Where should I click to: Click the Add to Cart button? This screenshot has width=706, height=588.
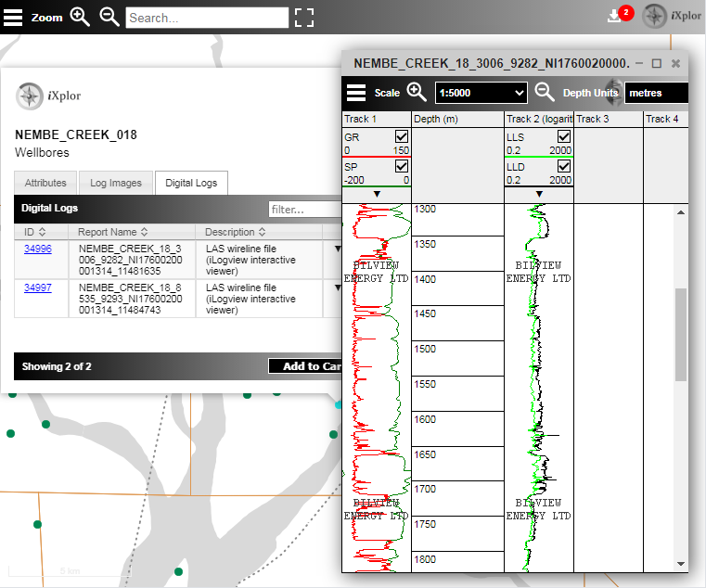pos(307,366)
